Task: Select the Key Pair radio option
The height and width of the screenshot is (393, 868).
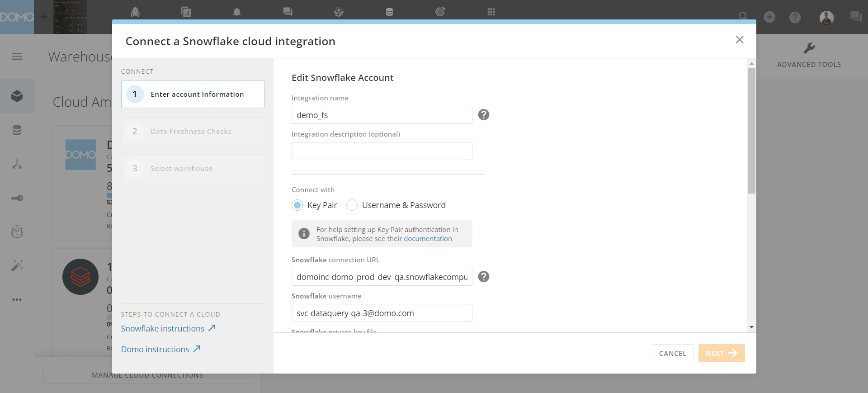Action: tap(297, 205)
